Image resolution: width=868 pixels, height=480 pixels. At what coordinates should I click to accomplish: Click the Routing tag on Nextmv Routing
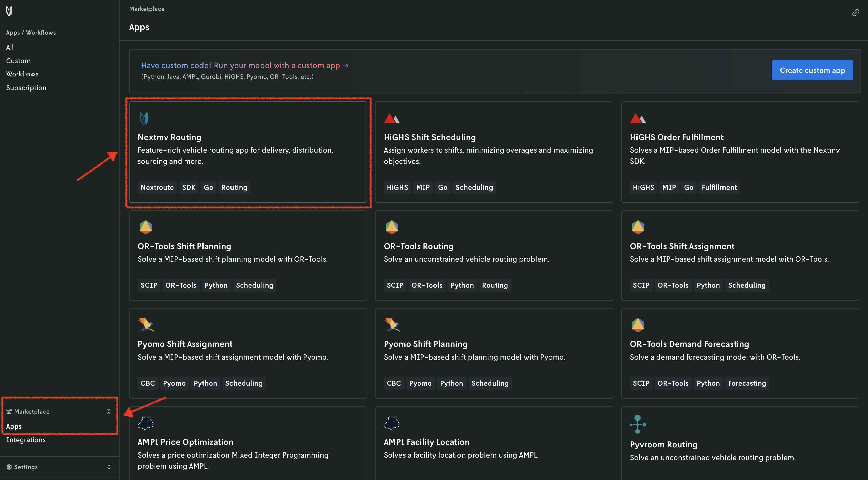pyautogui.click(x=234, y=187)
